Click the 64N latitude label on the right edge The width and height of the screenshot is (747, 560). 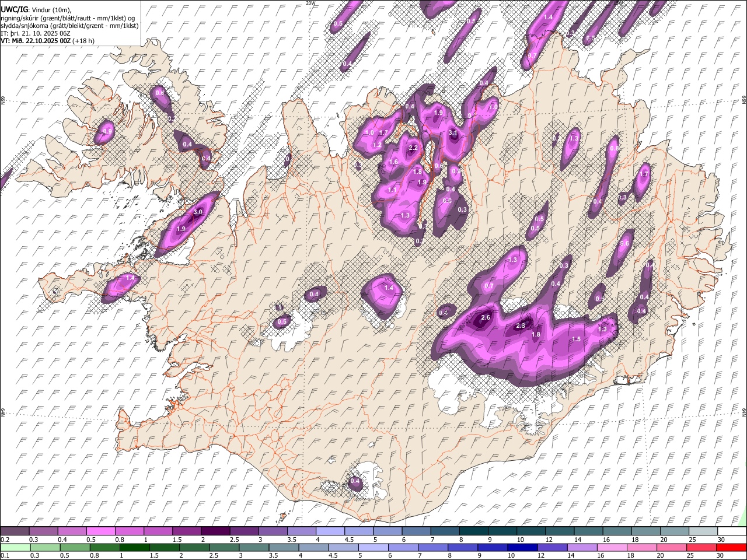[743, 412]
